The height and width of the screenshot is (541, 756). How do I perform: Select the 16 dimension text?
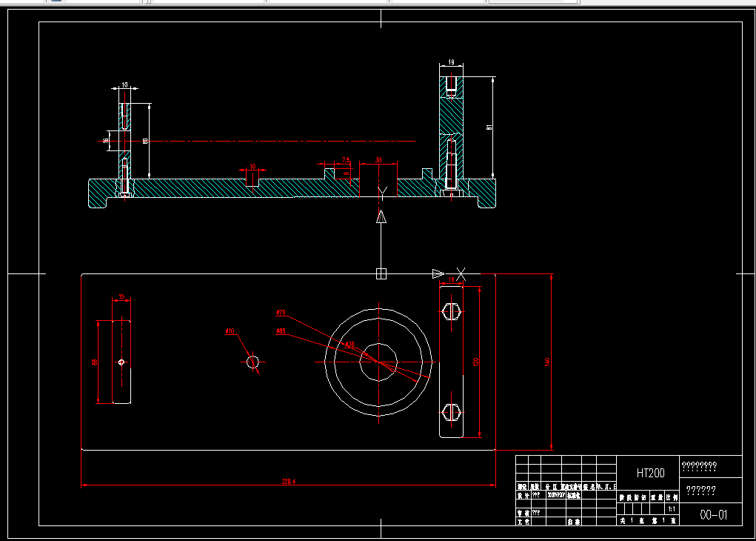coord(106,141)
